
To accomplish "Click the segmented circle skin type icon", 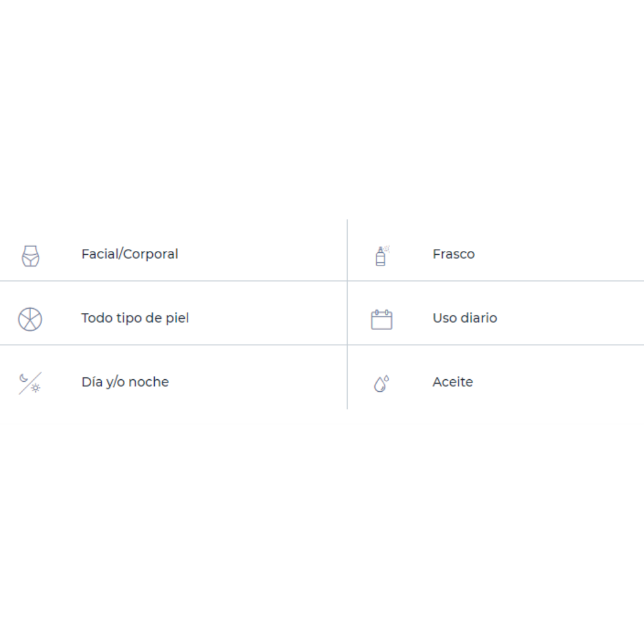I will coord(30,319).
